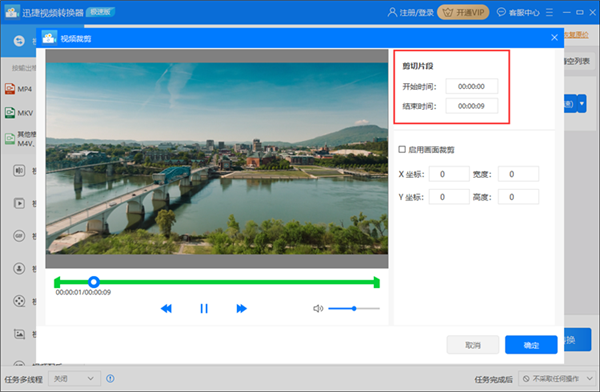Enable the 启用画面裁剪 checkbox
The width and height of the screenshot is (600, 392).
pos(402,149)
